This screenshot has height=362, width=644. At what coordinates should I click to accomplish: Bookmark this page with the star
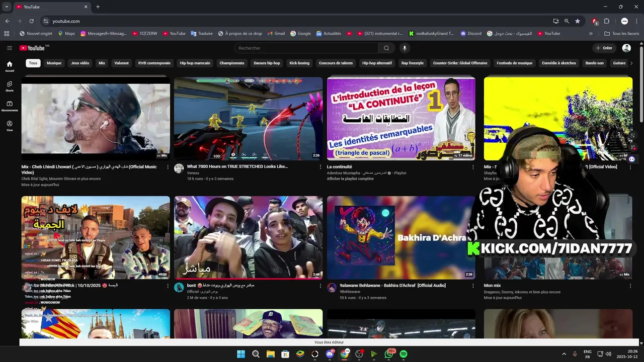578,21
